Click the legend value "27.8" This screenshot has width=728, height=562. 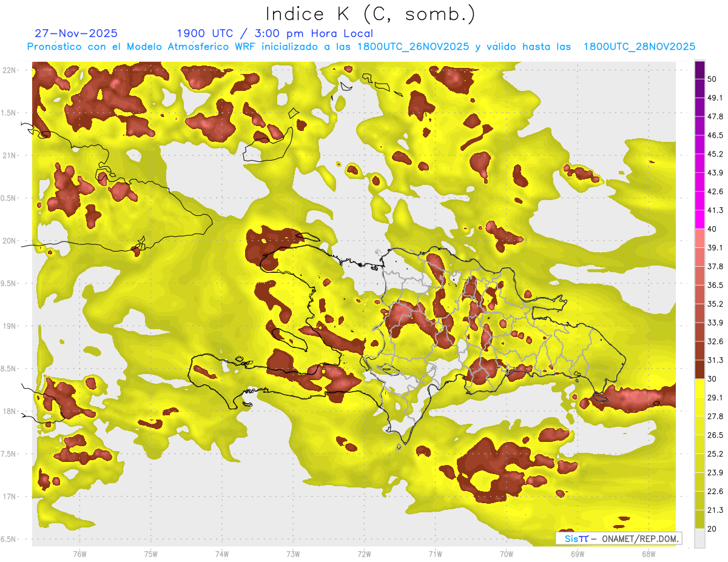(x=715, y=416)
